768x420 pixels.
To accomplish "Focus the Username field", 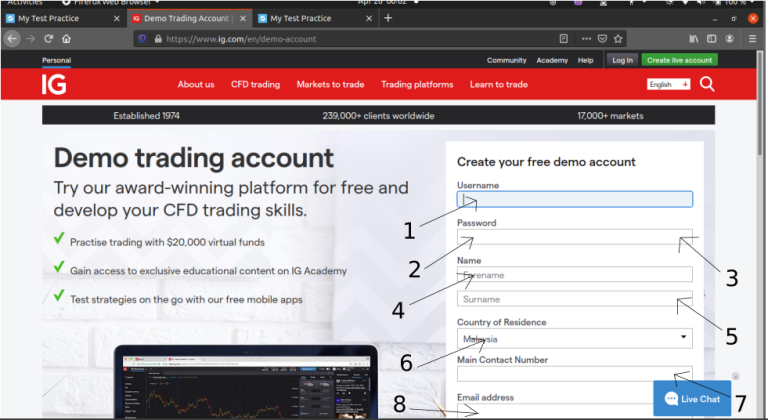I will (575, 199).
